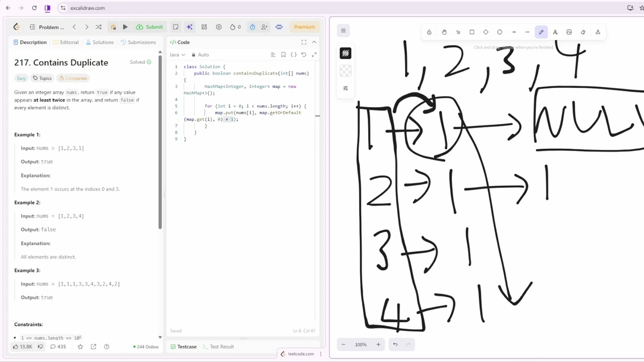644x362 pixels.
Task: Expand the editor to full screen
Action: pos(314,55)
